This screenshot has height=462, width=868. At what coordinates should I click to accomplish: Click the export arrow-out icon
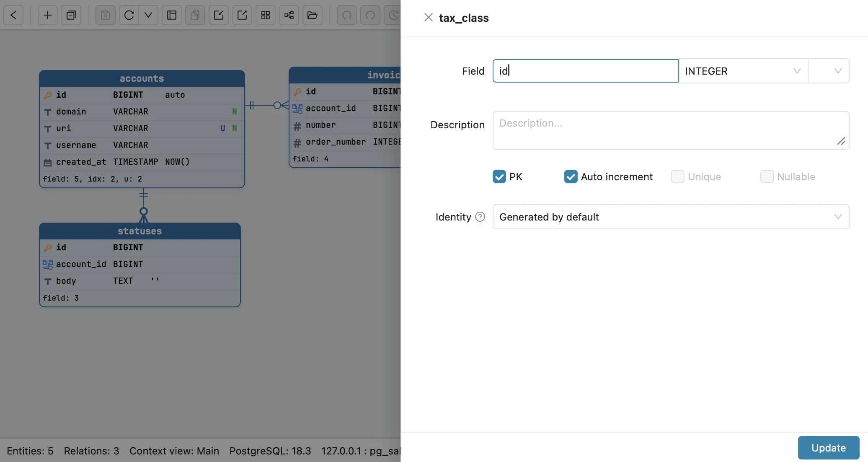point(242,16)
